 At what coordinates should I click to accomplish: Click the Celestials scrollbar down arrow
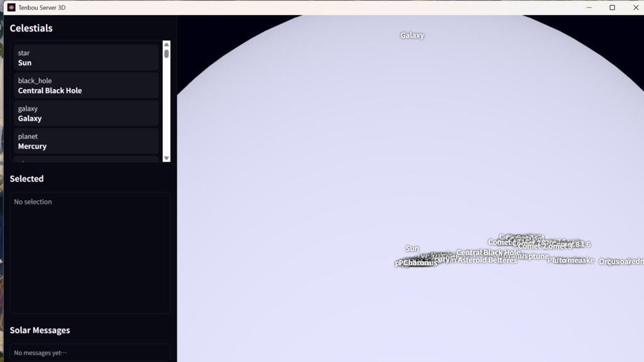pos(166,158)
